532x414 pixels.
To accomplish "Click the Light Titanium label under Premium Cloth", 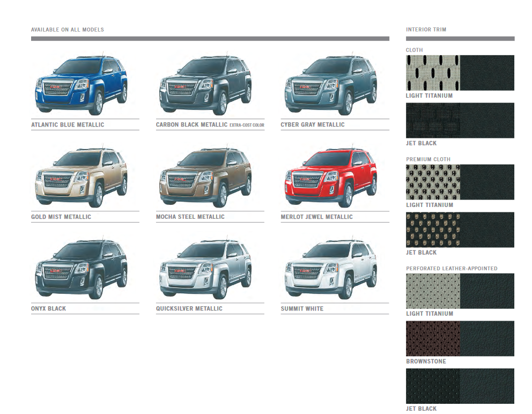I will click(430, 205).
